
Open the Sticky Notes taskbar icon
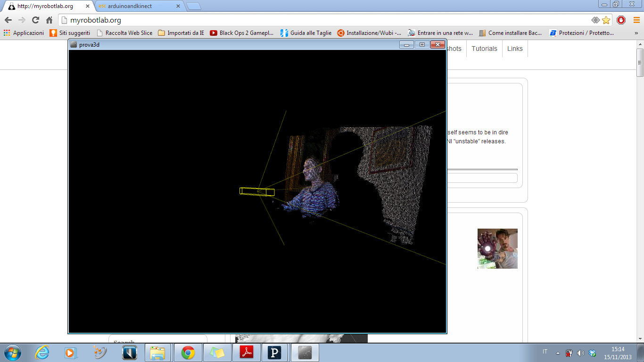click(x=217, y=353)
